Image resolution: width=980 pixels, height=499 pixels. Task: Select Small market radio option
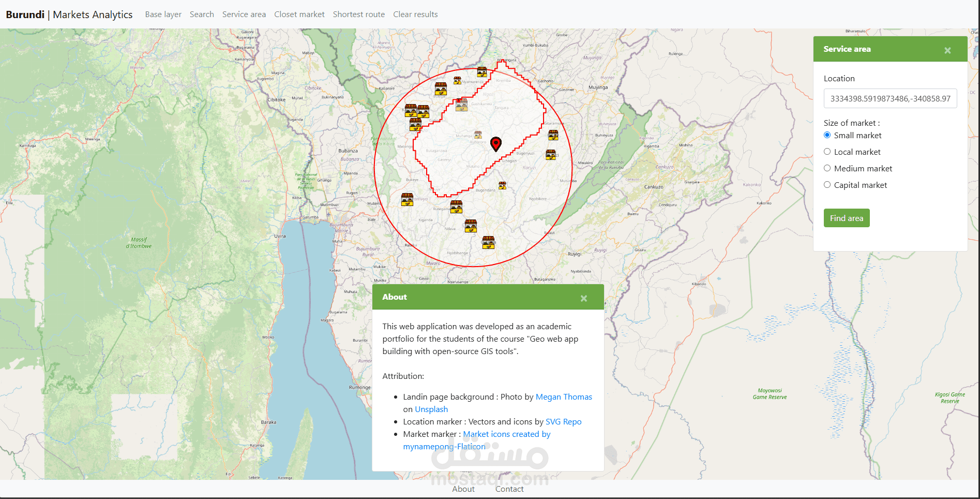(827, 135)
